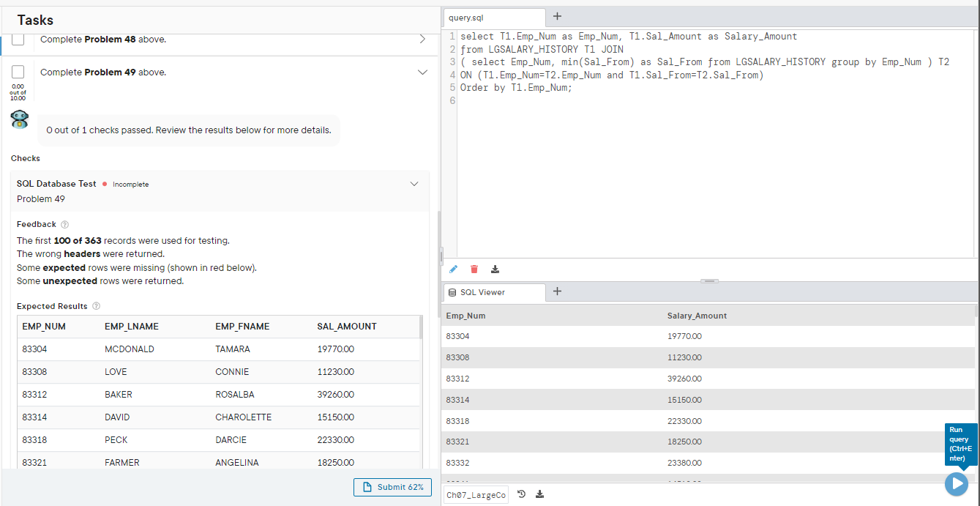Viewport: 980px width, 506px height.
Task: Click the 83321 FARMER row number
Action: point(34,463)
